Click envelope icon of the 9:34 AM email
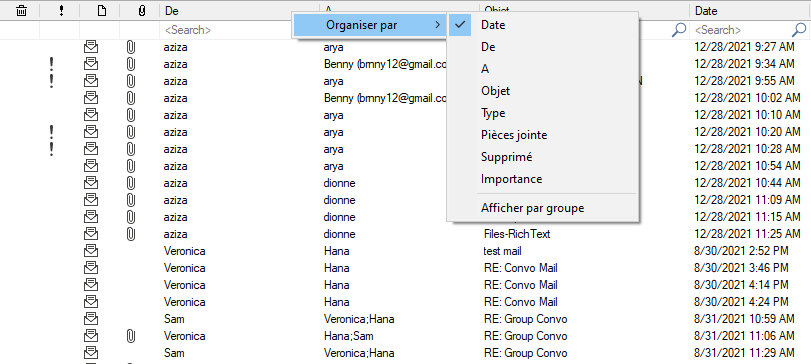811x364 pixels. 91,64
